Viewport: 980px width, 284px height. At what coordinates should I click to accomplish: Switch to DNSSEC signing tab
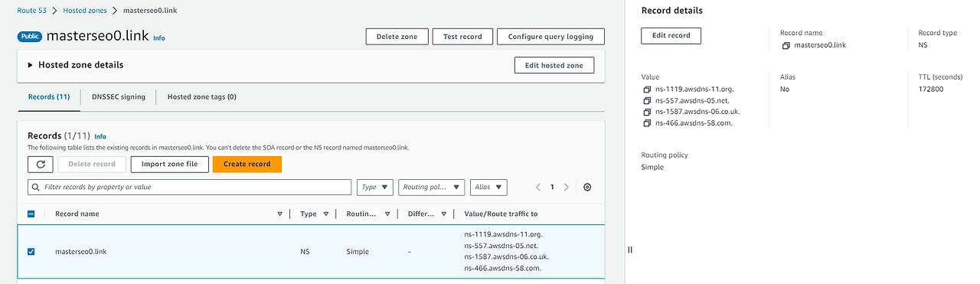pyautogui.click(x=119, y=97)
